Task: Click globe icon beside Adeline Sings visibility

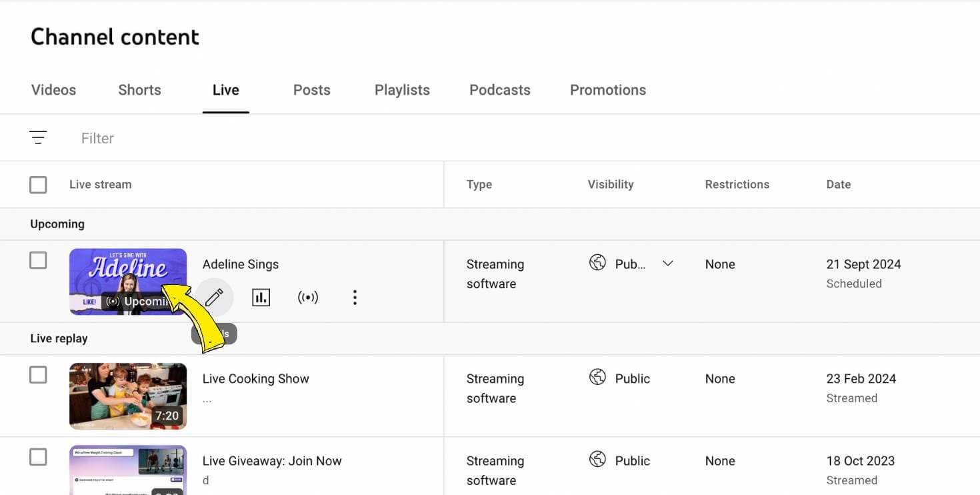Action: 597,263
